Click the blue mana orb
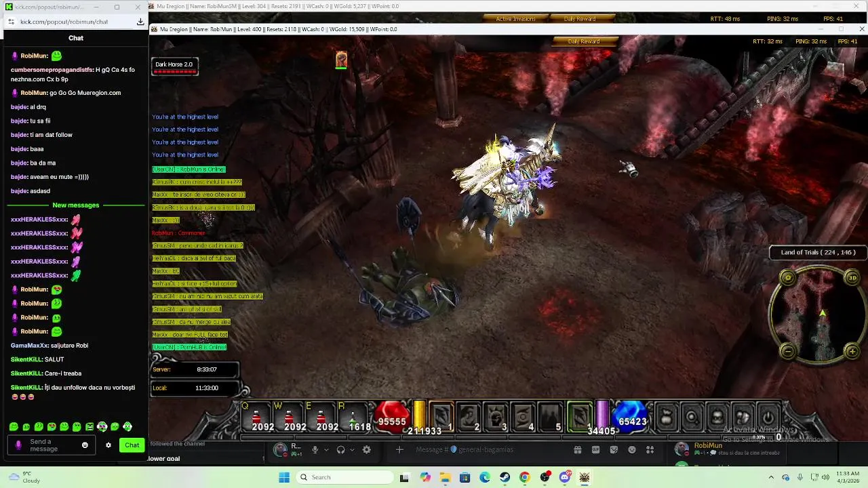This screenshot has width=868, height=488. point(632,416)
